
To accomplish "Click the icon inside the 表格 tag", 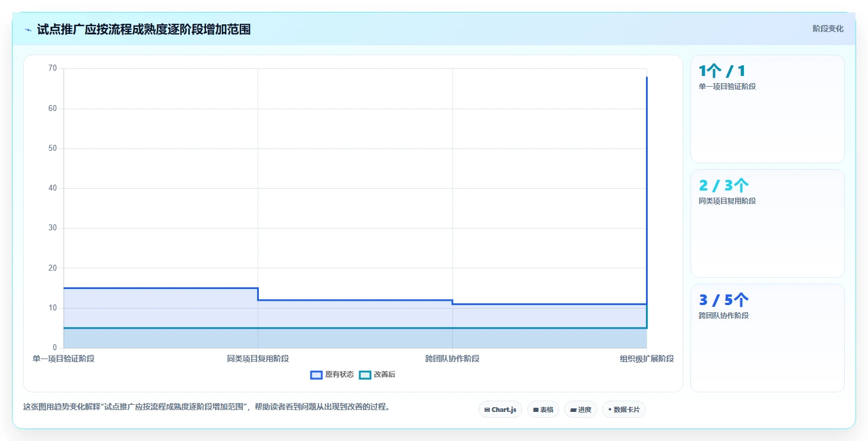I will click(x=536, y=410).
